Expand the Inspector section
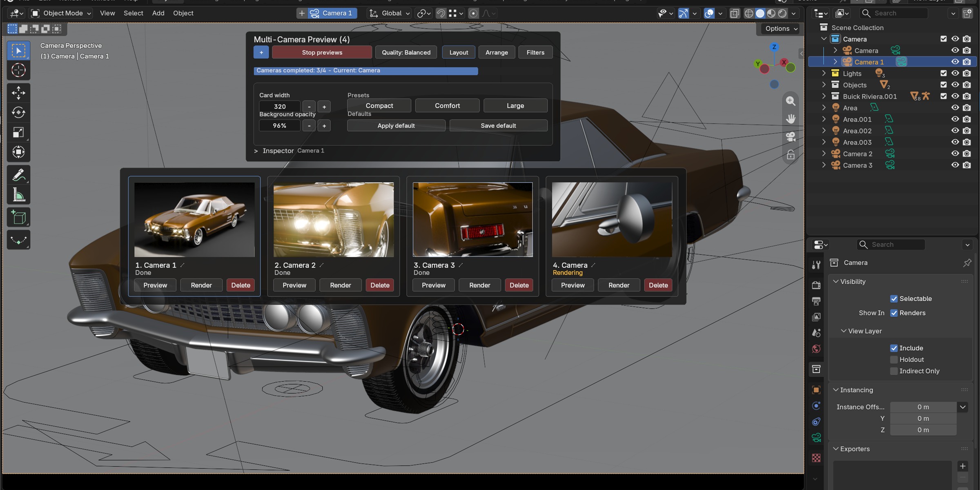The height and width of the screenshot is (490, 980). (x=256, y=151)
